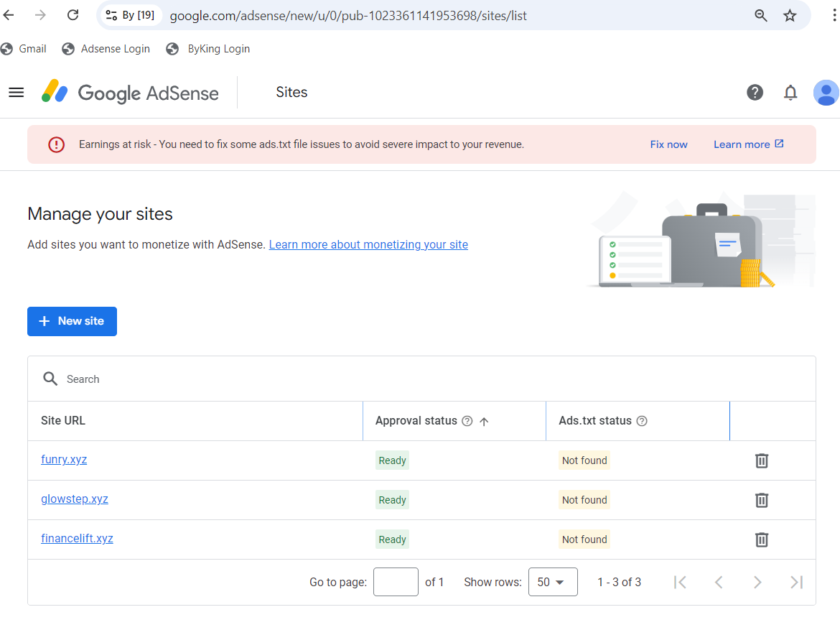The height and width of the screenshot is (630, 840).
Task: Expand the Show rows dropdown
Action: coord(552,582)
